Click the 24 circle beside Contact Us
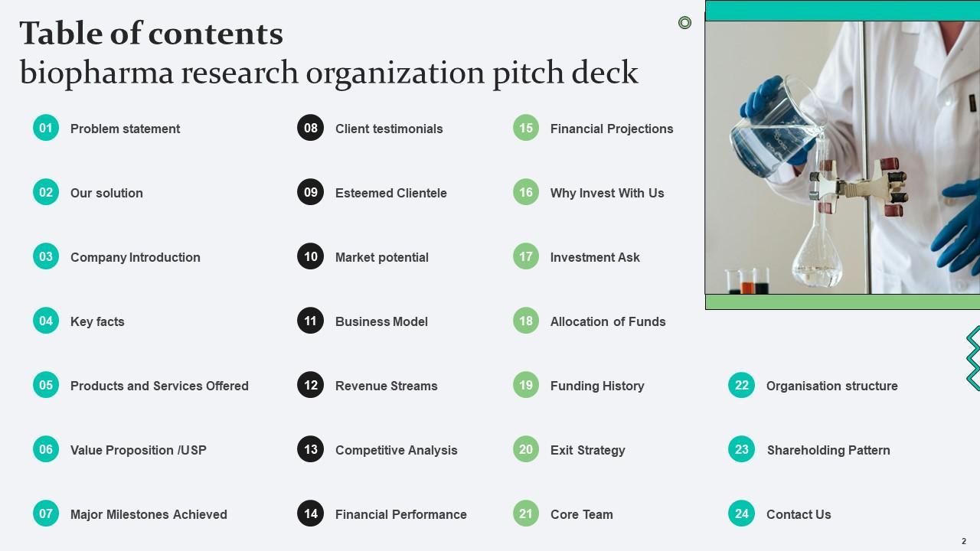Image resolution: width=980 pixels, height=551 pixels. coord(741,514)
